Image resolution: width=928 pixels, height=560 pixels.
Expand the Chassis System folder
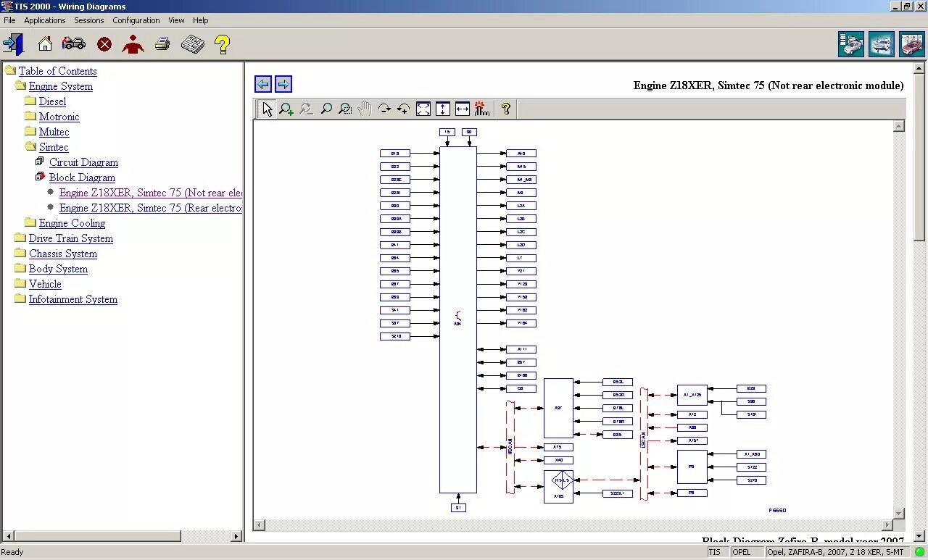pyautogui.click(x=20, y=253)
